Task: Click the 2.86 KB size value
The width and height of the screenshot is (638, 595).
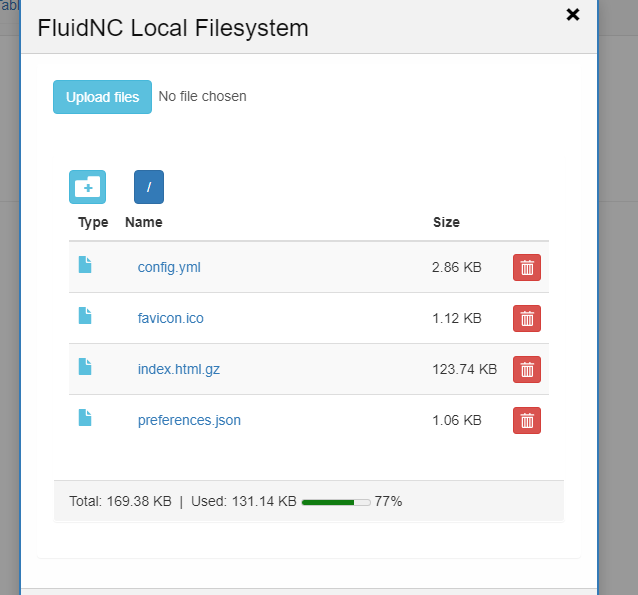Action: 457,267
